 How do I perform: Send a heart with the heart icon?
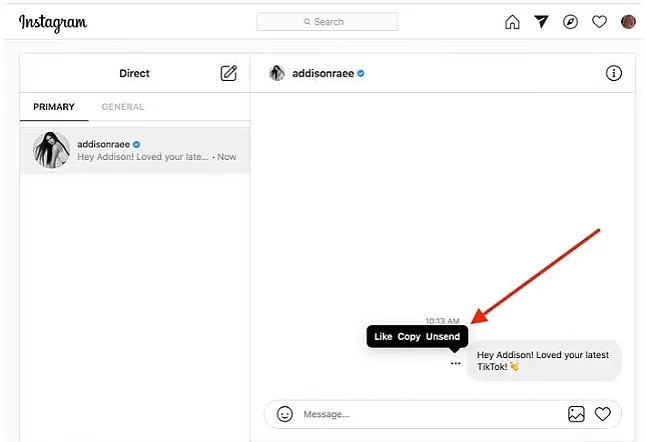(602, 414)
